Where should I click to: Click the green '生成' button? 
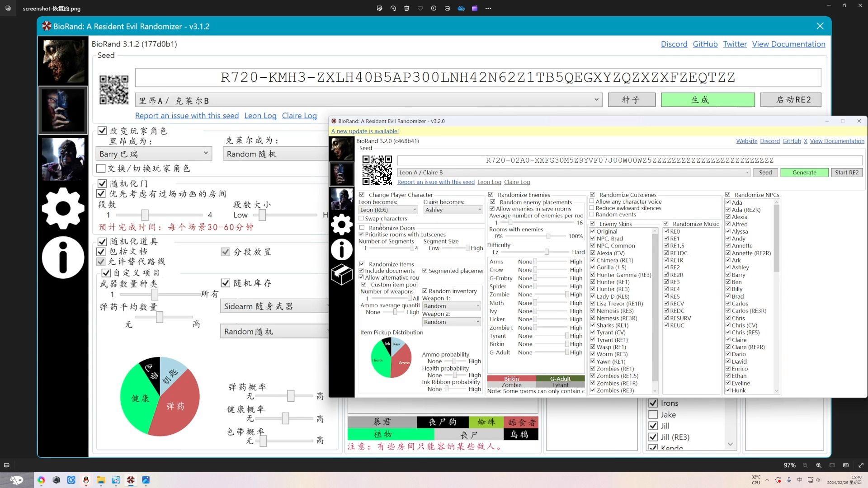[x=708, y=100]
